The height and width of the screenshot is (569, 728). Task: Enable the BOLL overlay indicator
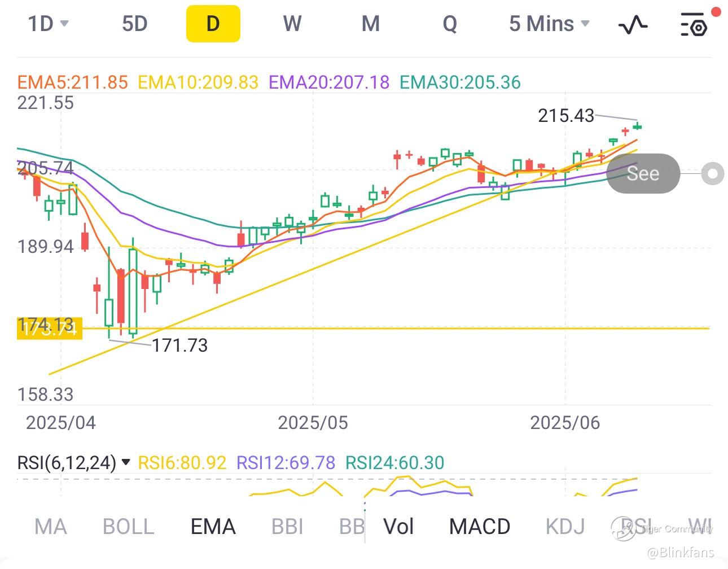[x=128, y=527]
